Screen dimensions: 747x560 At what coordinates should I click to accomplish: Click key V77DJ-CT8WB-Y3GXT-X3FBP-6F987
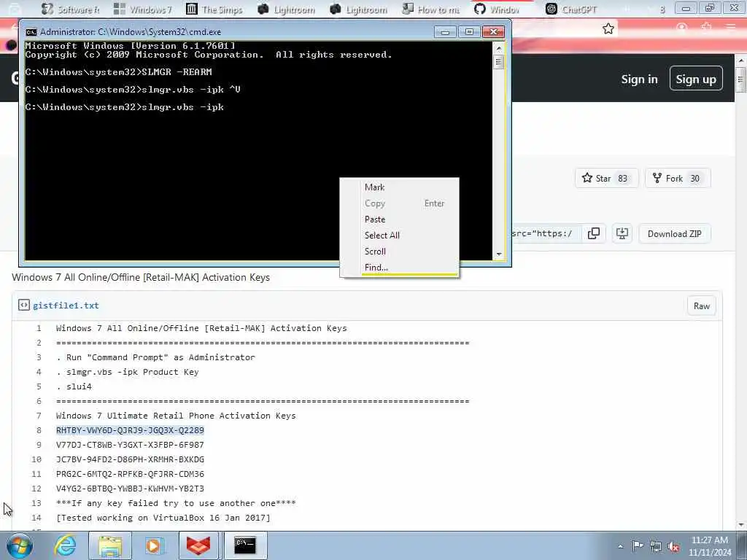point(130,445)
